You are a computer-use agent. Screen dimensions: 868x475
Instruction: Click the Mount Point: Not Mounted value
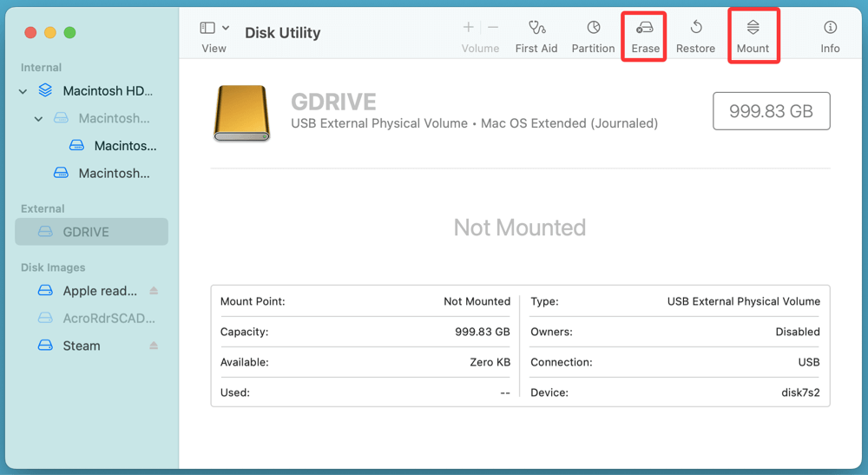click(477, 301)
